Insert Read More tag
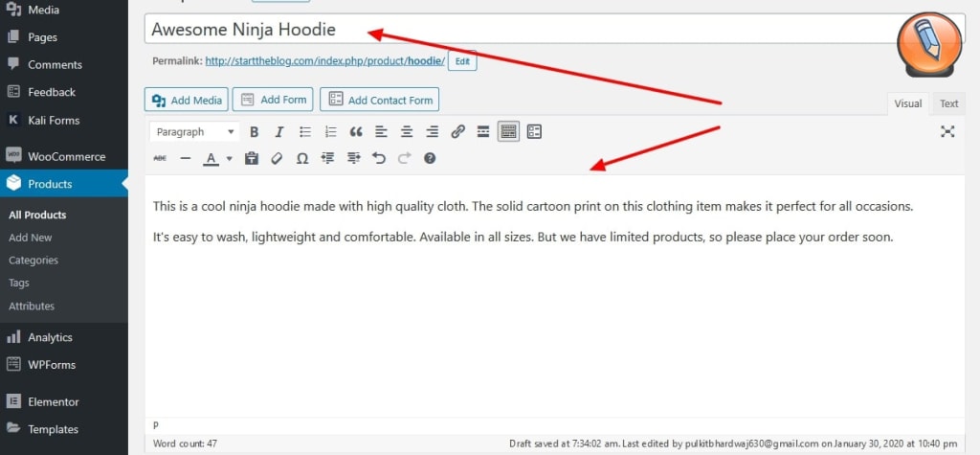The height and width of the screenshot is (455, 980). [x=483, y=132]
